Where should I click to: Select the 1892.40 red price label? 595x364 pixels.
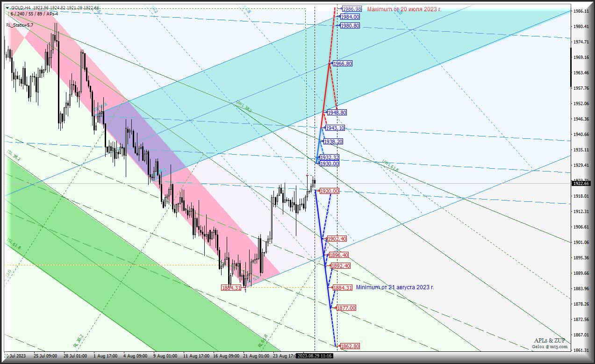(x=340, y=266)
